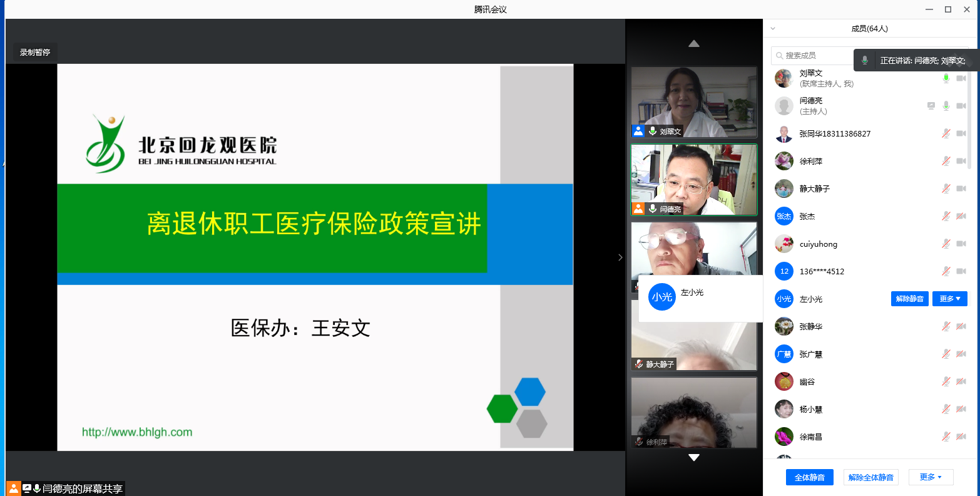This screenshot has height=496, width=980.
Task: Click camera icon for 静大静子 in list
Action: tap(961, 189)
